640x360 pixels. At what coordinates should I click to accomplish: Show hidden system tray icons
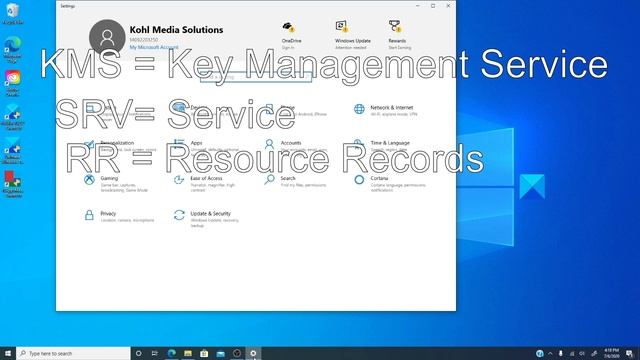(550, 353)
